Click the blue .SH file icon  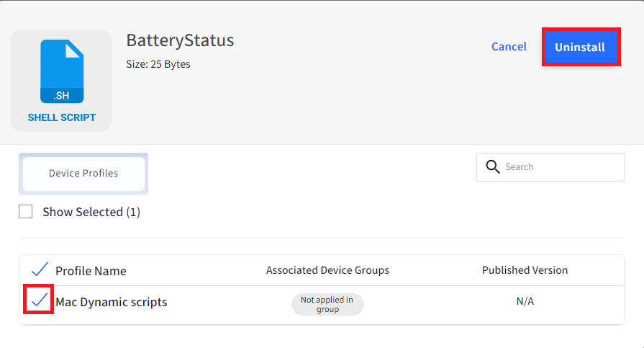62,71
